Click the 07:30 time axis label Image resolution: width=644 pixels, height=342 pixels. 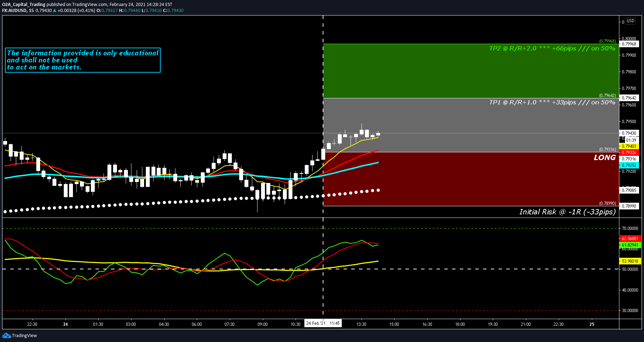tap(229, 324)
